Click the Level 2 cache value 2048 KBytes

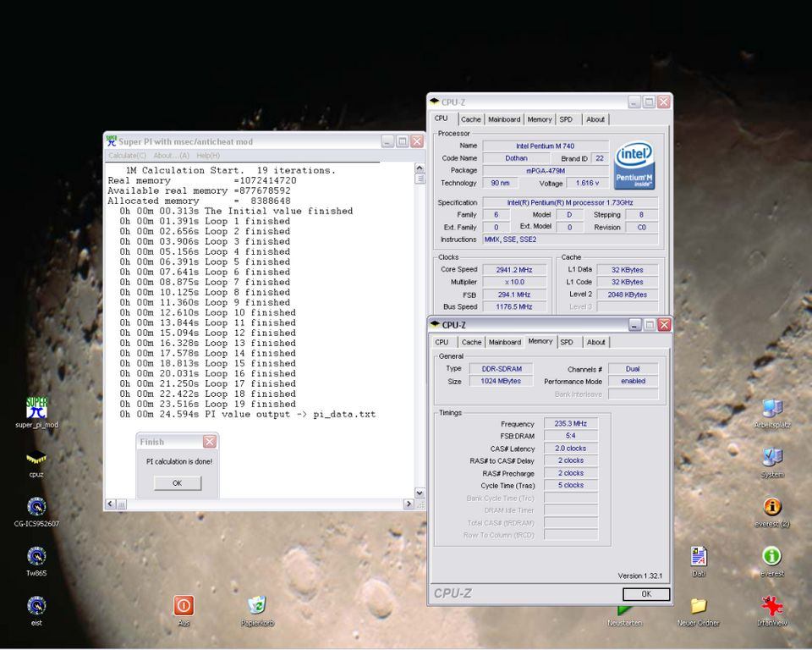[x=627, y=295]
